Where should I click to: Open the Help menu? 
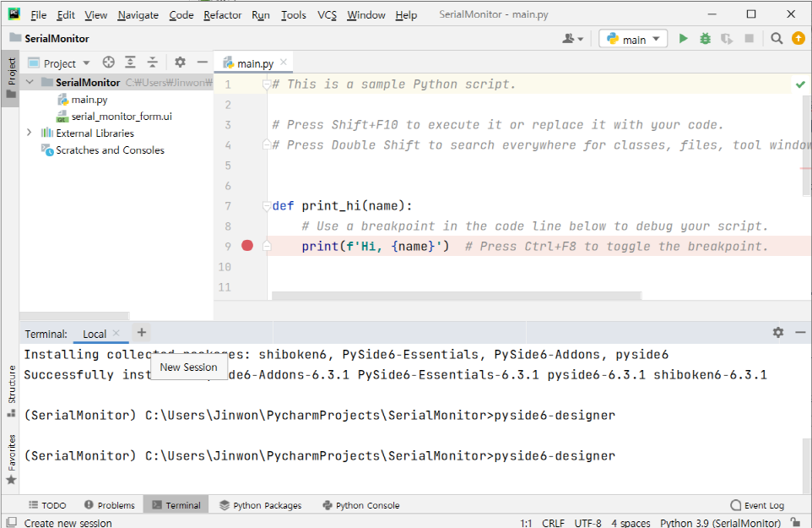coord(406,15)
